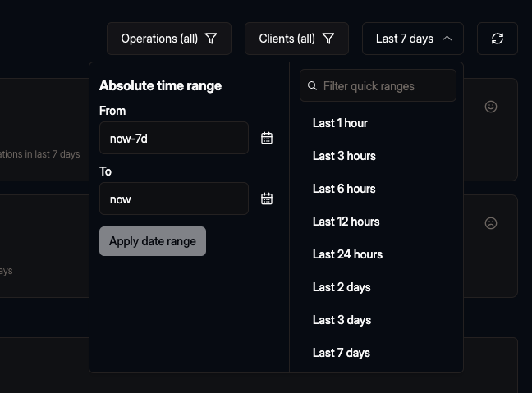Viewport: 532px width, 393px height.
Task: Focus the From input containing now-7d
Action: (173, 138)
